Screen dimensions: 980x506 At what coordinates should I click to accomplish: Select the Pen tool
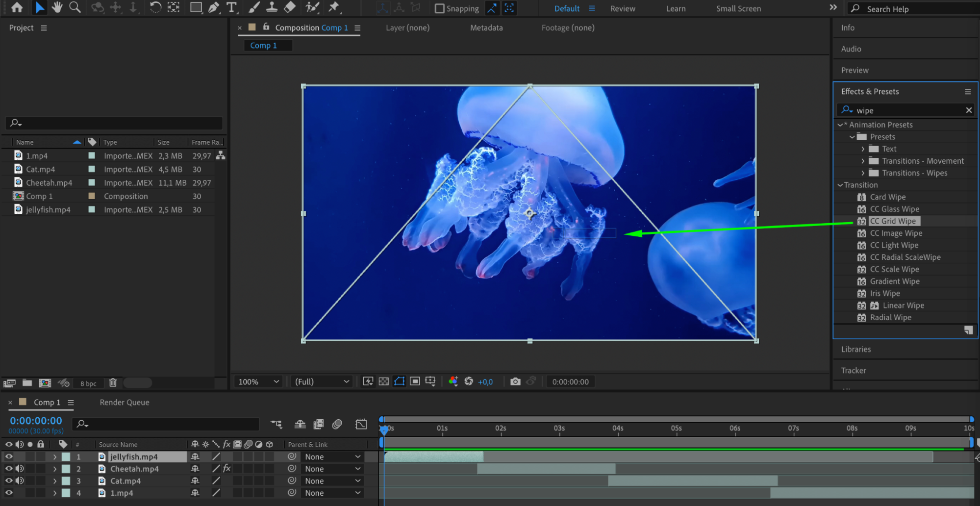pos(214,7)
